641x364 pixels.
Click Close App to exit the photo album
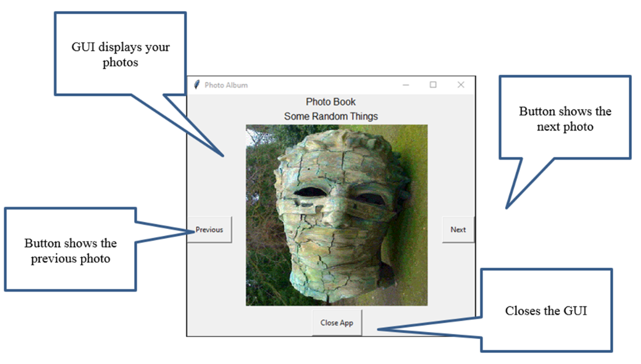337,323
